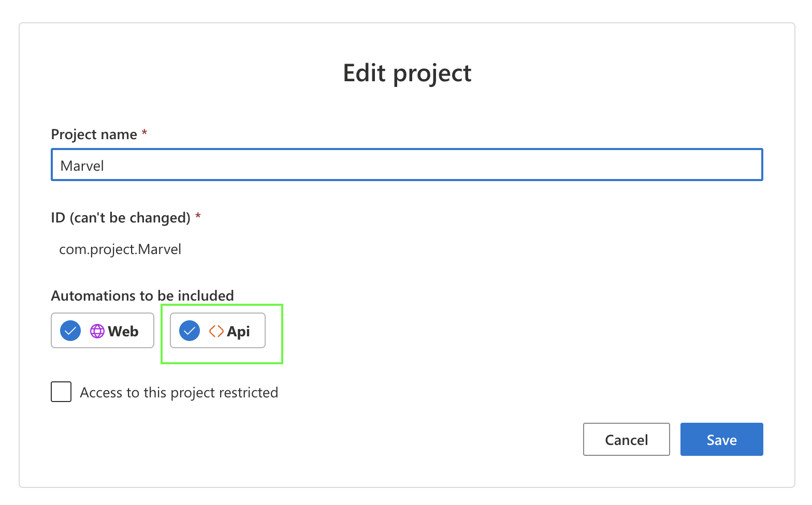This screenshot has width=812, height=505.
Task: Enable the access restricted checkbox
Action: (61, 392)
